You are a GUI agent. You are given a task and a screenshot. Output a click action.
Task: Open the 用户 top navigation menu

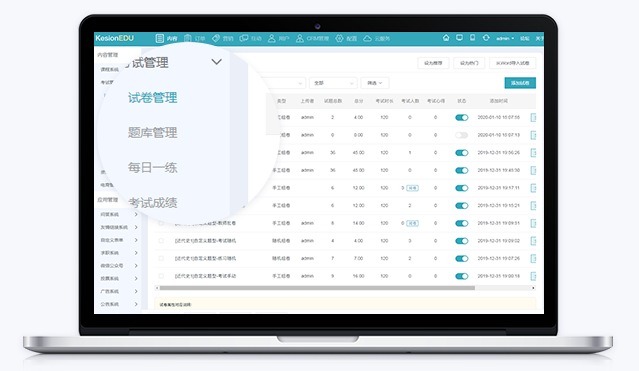279,38
